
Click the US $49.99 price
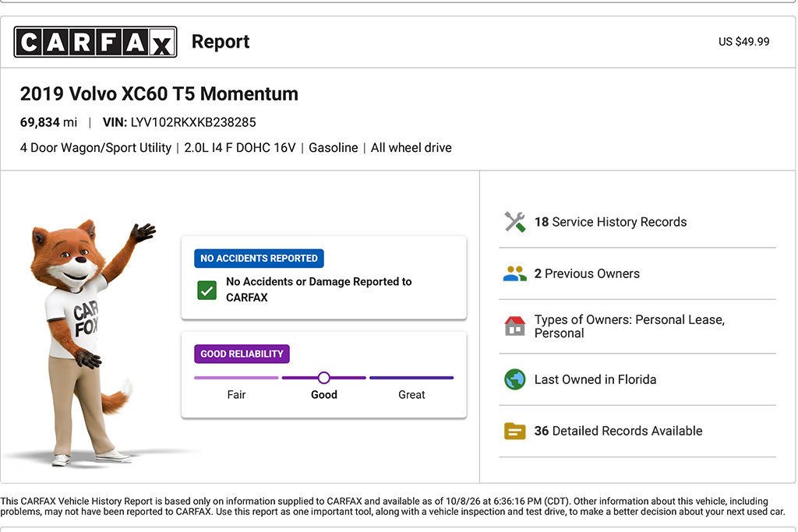(x=743, y=42)
